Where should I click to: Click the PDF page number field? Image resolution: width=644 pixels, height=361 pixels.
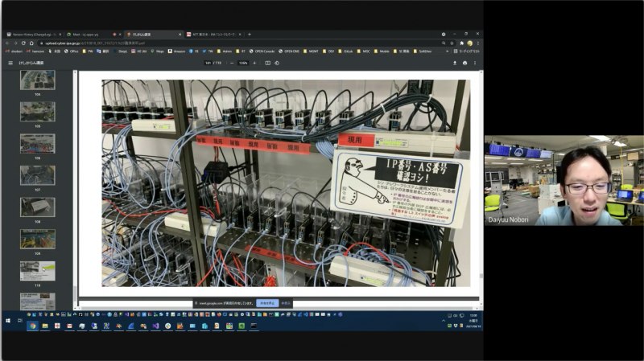[x=208, y=64]
